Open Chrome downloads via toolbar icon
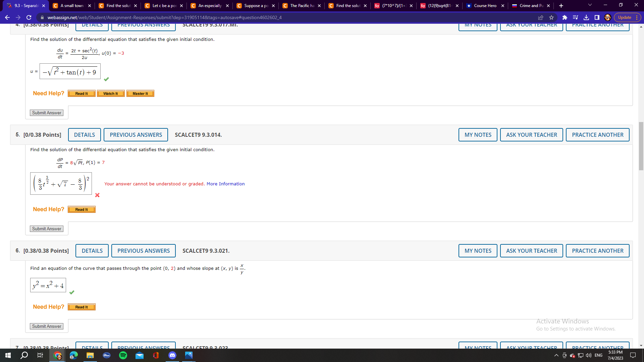 pyautogui.click(x=587, y=17)
